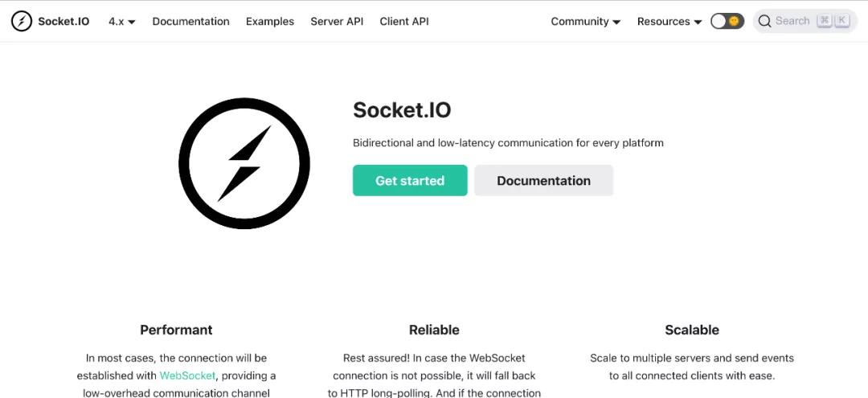Click the Socket.IO main title
Screen dimensions: 868x398
pos(402,110)
